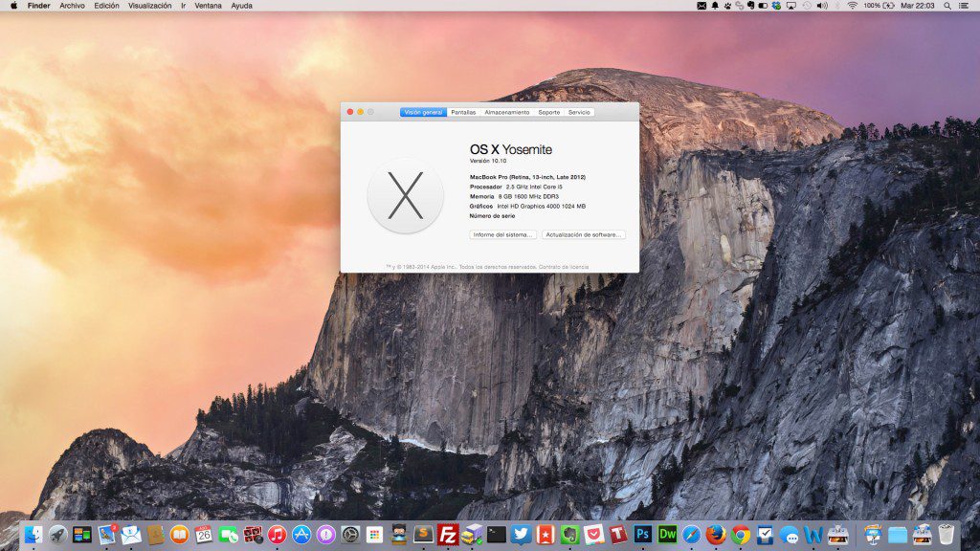Open Finder from the dock
This screenshot has height=551, width=980.
click(33, 535)
